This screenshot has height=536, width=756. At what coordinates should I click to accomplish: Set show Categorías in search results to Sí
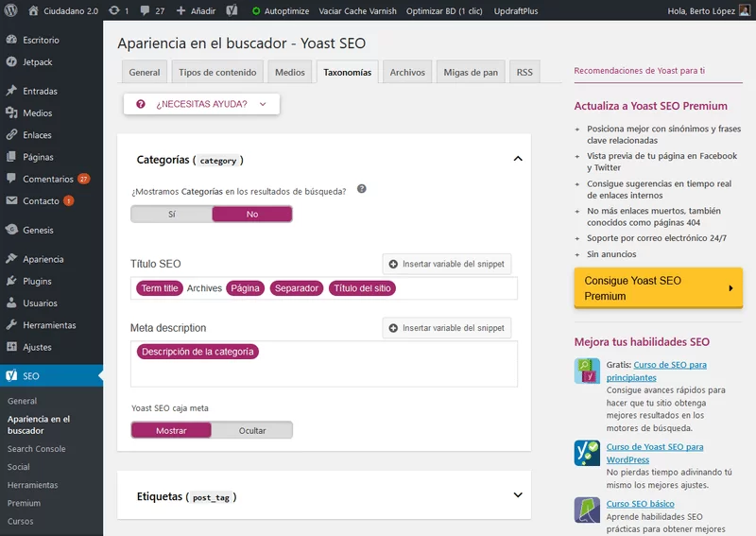pyautogui.click(x=172, y=215)
